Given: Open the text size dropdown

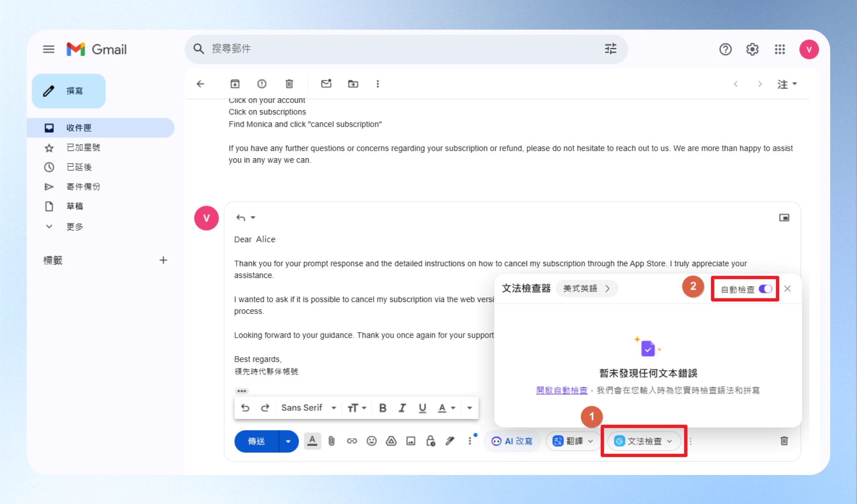Looking at the screenshot, I should click(x=357, y=408).
